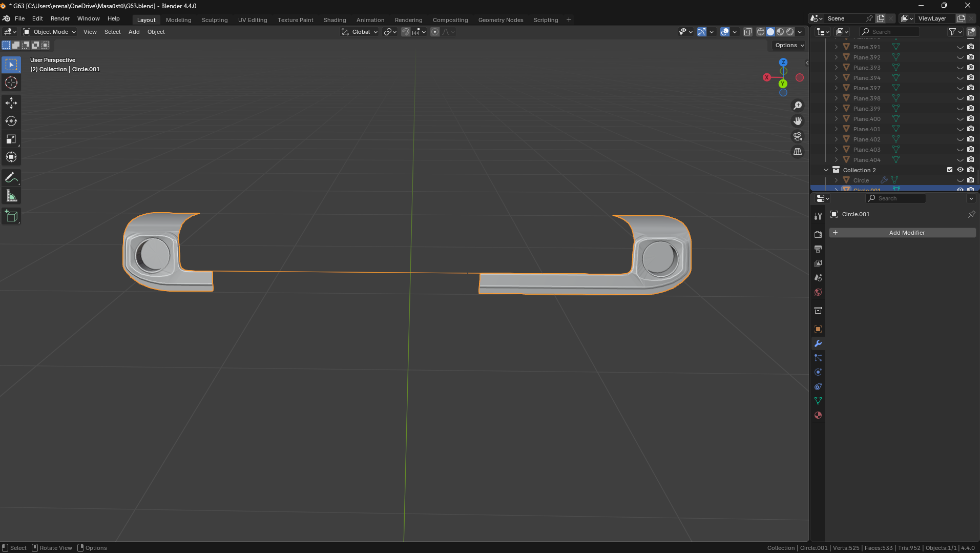The image size is (980, 553).
Task: Activate the Rotate tool
Action: click(x=11, y=121)
